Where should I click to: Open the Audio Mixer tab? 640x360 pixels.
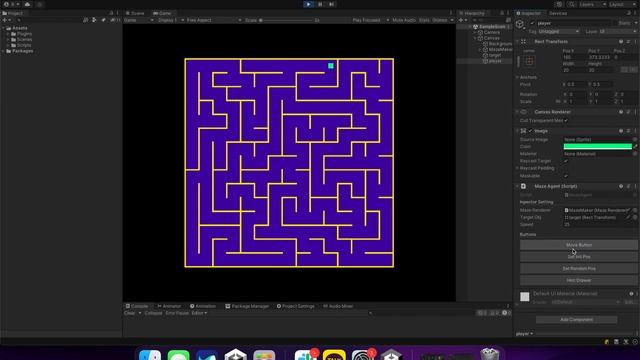tap(338, 306)
